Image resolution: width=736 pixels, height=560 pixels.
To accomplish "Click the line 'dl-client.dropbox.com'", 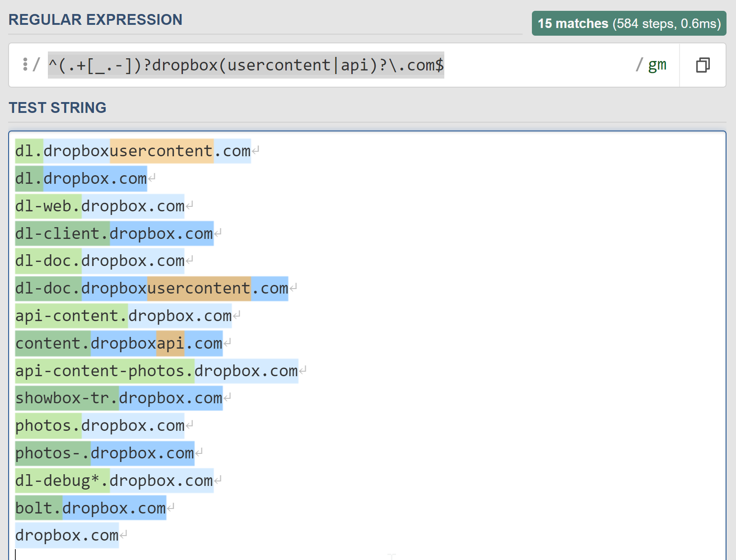I will coord(114,233).
